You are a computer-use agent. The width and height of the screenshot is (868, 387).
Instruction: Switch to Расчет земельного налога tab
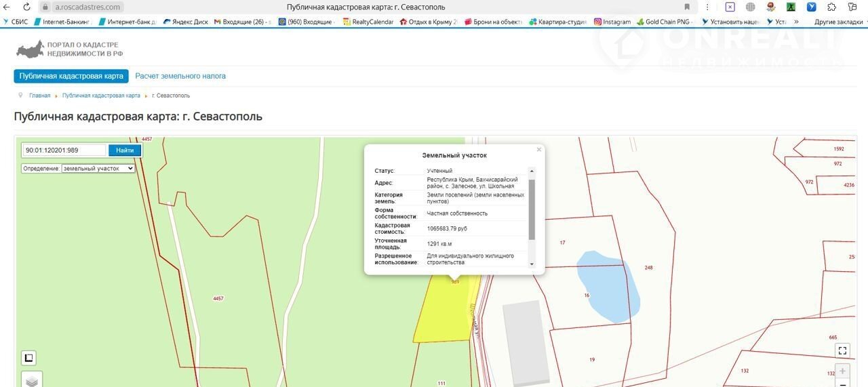(x=180, y=76)
